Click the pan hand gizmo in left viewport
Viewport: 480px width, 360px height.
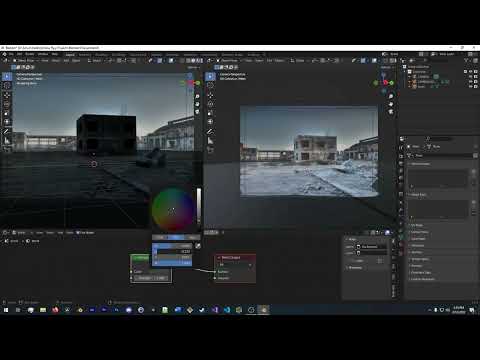point(197,104)
